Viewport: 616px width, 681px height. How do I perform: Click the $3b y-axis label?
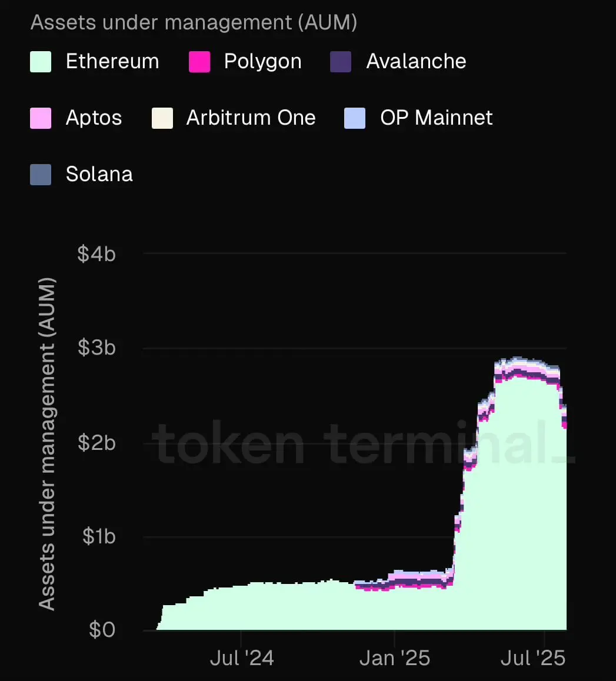pyautogui.click(x=96, y=348)
